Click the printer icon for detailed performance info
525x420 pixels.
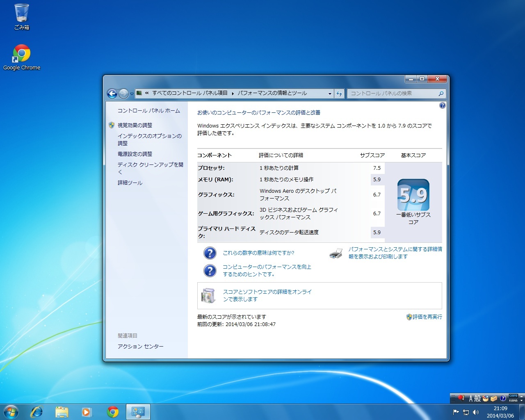[x=336, y=253]
